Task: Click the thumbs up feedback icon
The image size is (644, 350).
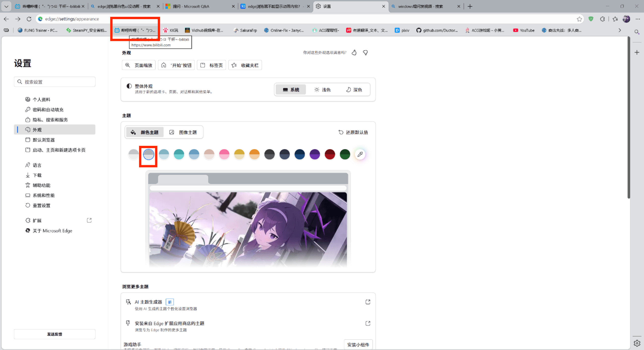Action: (354, 53)
